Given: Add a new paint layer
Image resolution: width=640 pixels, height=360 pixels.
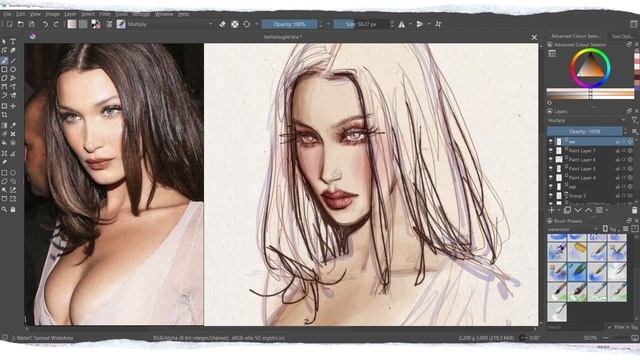Looking at the screenshot, I should click(x=552, y=210).
